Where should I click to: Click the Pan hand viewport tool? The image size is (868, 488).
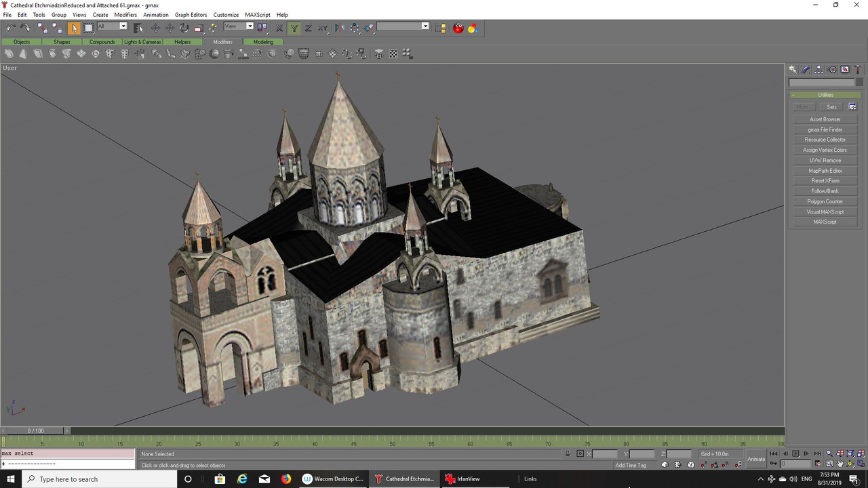(840, 464)
